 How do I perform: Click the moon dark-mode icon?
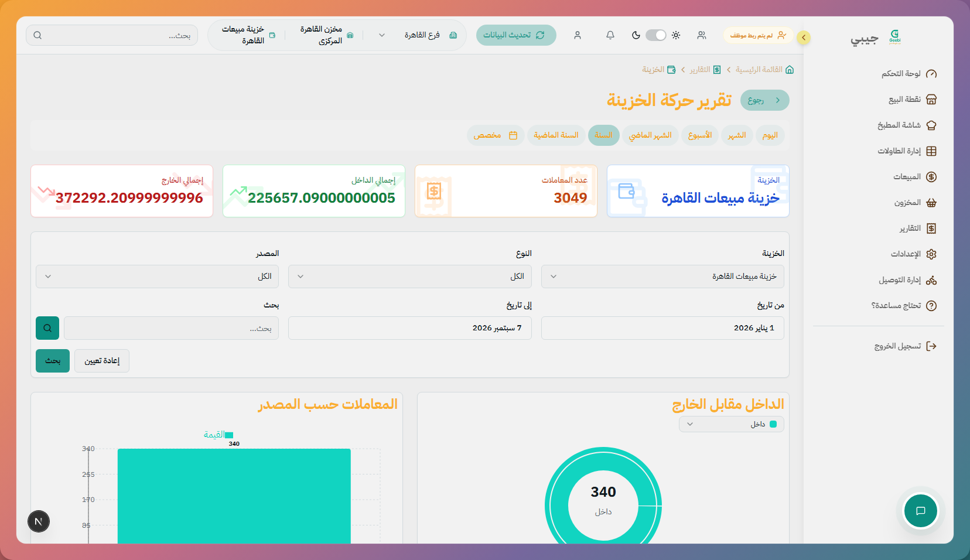point(636,35)
